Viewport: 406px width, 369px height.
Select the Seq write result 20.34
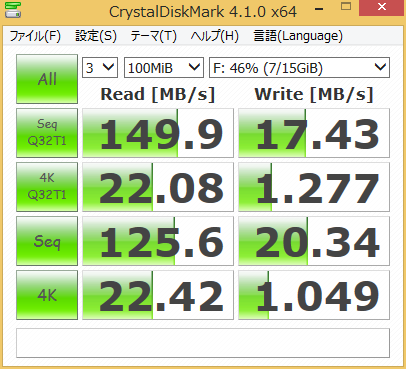[314, 241]
